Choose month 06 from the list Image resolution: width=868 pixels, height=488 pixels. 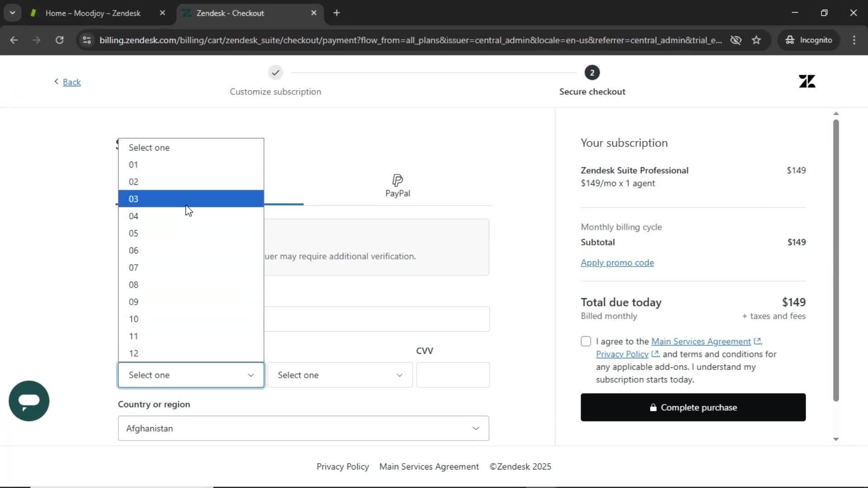pos(191,250)
